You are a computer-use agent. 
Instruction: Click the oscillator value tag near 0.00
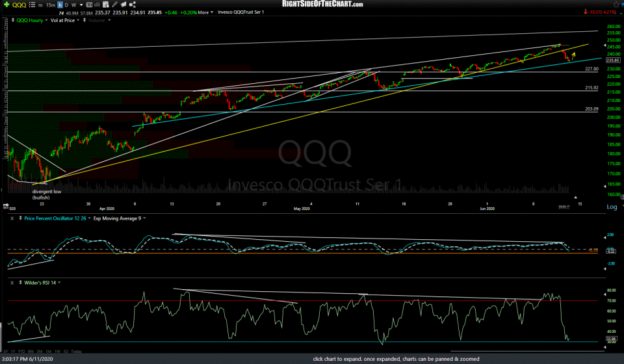[x=611, y=250]
